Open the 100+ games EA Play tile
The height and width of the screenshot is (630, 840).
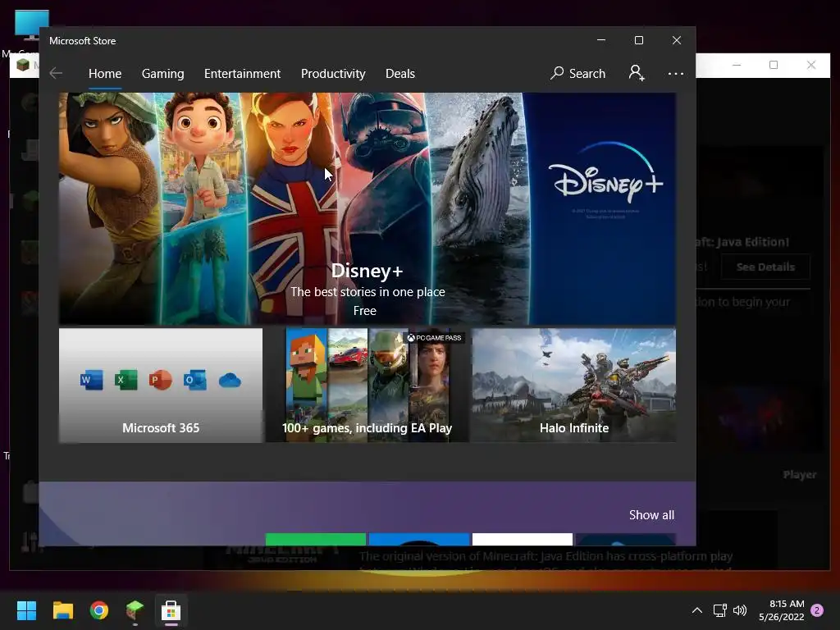pyautogui.click(x=367, y=386)
